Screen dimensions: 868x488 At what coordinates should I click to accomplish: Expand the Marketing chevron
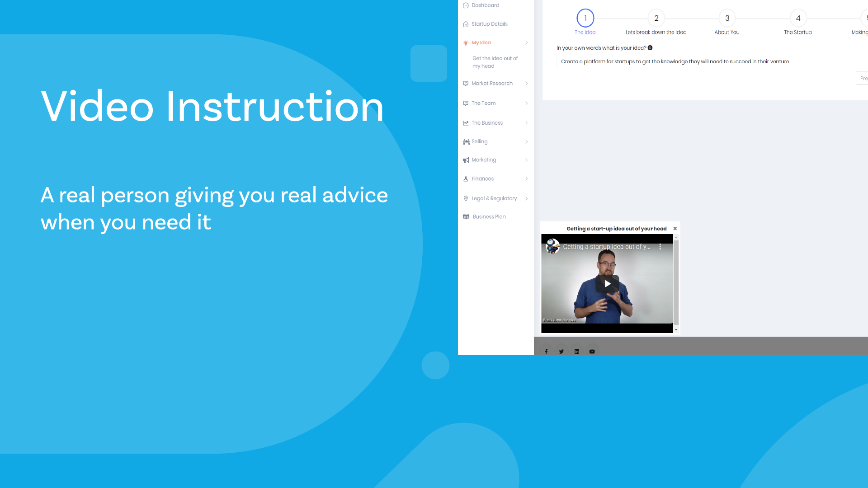click(527, 160)
